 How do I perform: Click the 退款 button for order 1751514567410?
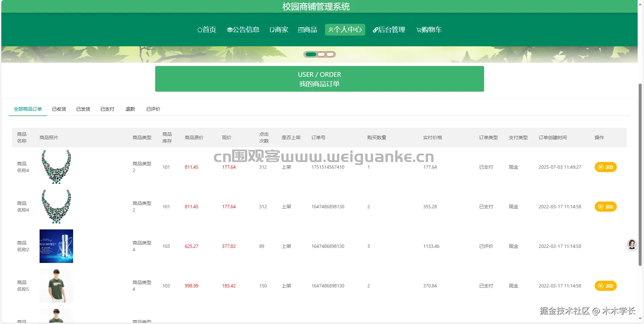click(x=605, y=167)
